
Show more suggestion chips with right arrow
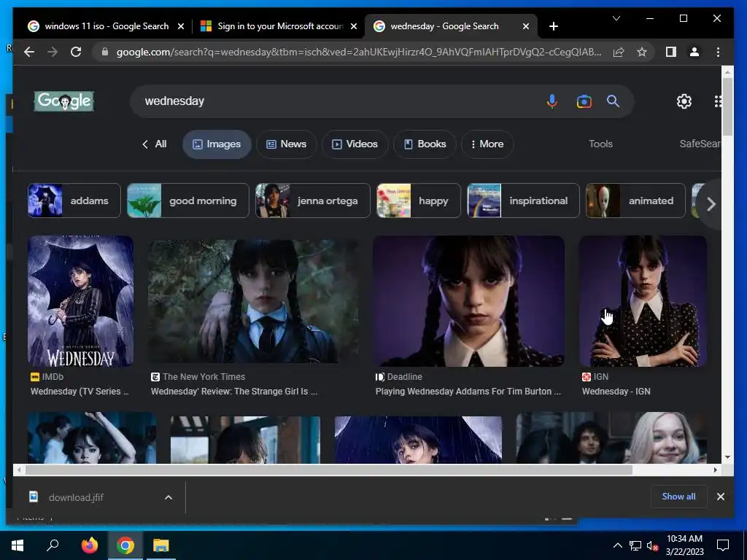711,204
